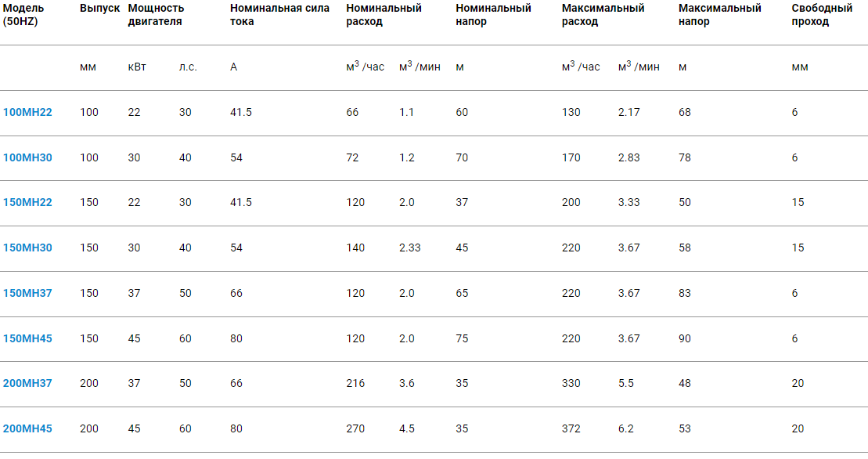
Task: Click the 372 max flow value
Action: (571, 429)
